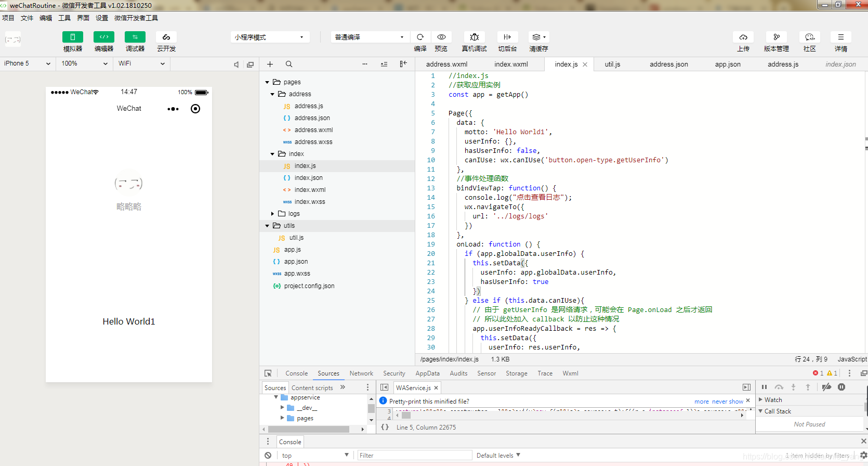Click the horizontal scrollbar in Sources navigator
This screenshot has width=868, height=466.
pos(309,429)
